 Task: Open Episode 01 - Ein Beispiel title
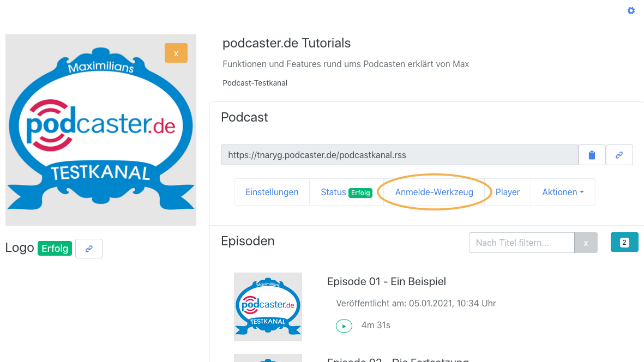387,281
